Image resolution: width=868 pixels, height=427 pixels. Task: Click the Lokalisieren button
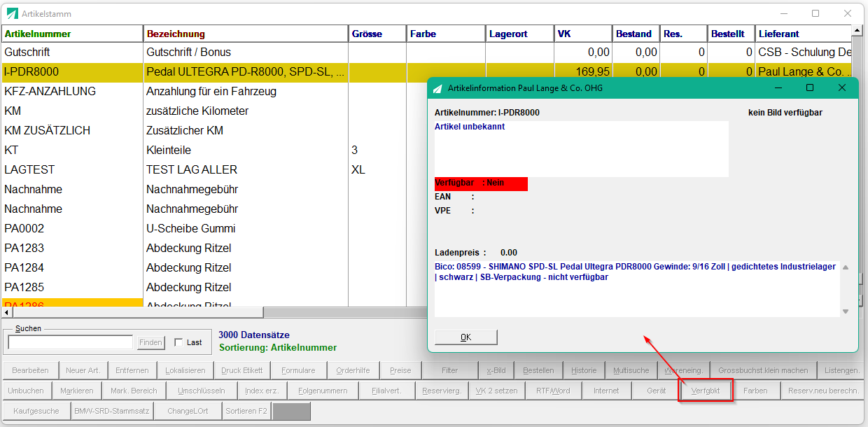pos(185,370)
